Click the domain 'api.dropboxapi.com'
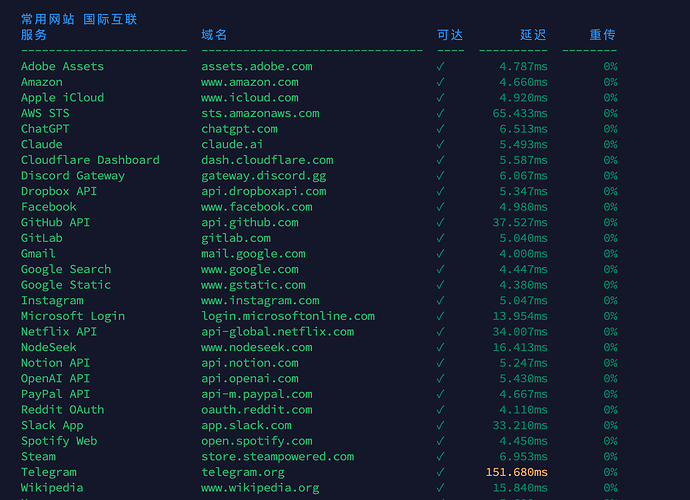 (x=264, y=191)
